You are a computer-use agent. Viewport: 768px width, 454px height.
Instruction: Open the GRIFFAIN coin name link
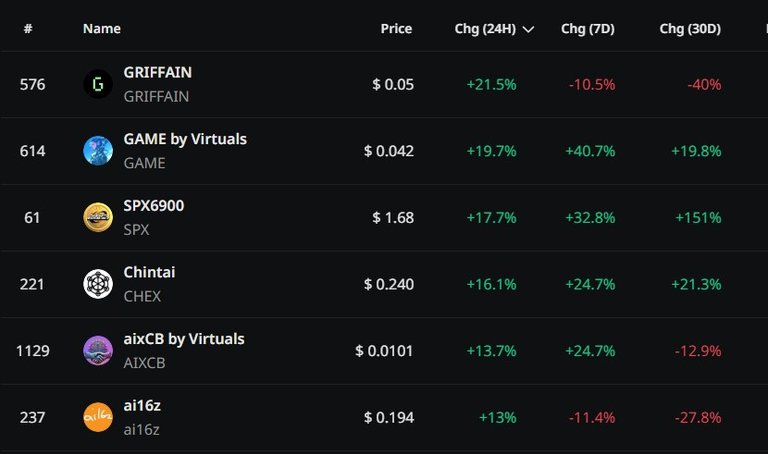pos(158,72)
